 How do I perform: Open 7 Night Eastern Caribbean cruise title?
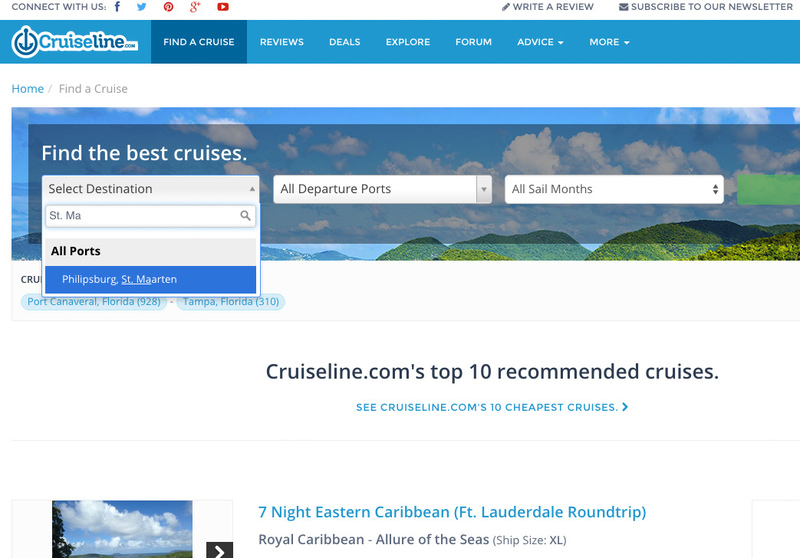click(452, 512)
